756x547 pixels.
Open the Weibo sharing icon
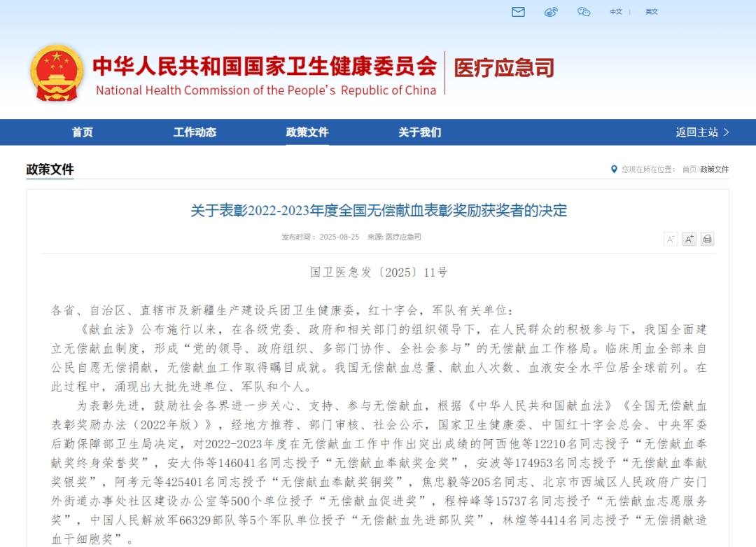pos(551,11)
